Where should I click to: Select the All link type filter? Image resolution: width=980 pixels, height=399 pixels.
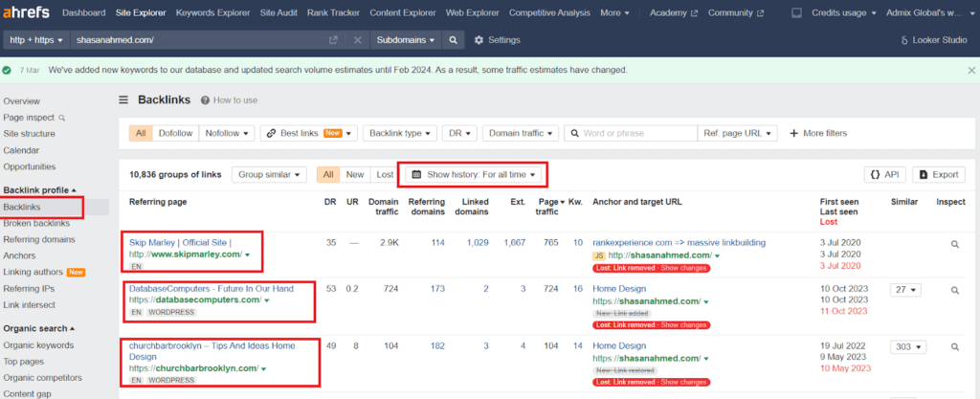[141, 133]
